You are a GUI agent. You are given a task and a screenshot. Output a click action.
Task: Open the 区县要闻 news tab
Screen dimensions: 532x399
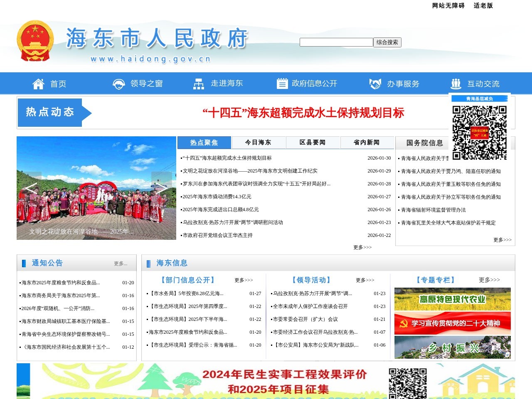tap(313, 142)
